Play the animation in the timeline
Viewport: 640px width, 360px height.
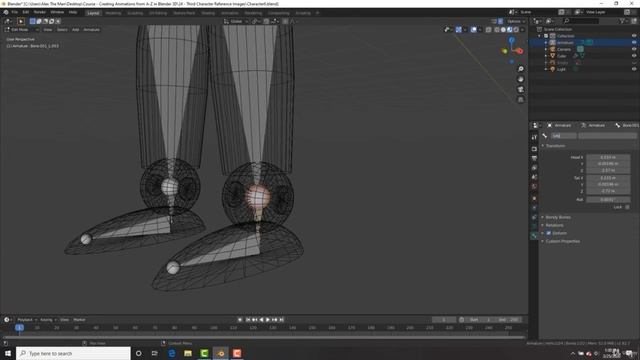(268, 320)
